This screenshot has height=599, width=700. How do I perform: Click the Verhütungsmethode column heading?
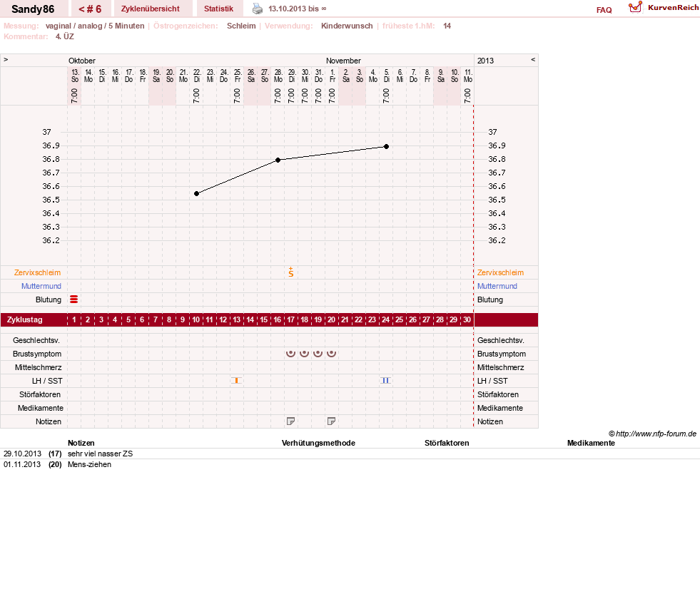(318, 443)
